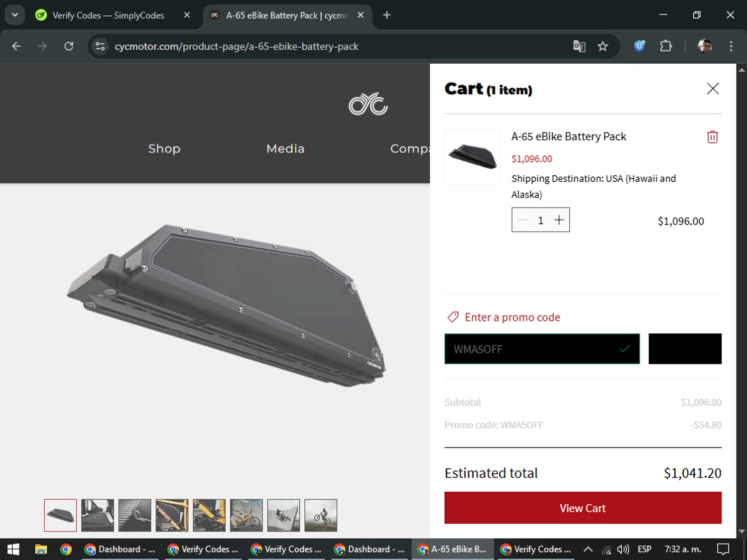This screenshot has width=747, height=560.
Task: Open the volume speaker tray icon
Action: click(622, 549)
